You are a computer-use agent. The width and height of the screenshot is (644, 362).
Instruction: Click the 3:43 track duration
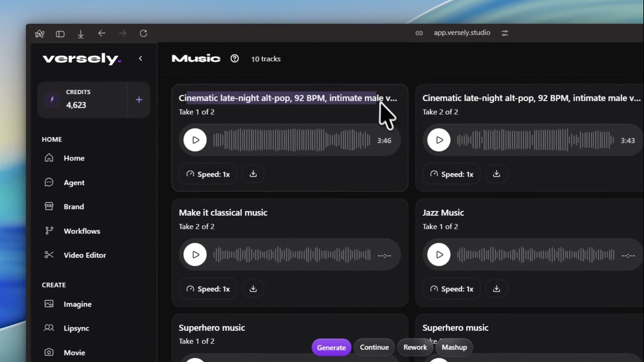(627, 140)
